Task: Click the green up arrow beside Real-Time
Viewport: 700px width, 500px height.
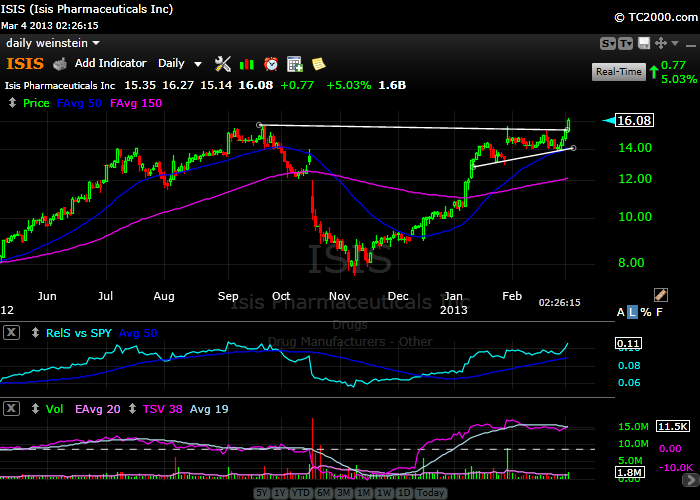Action: click(654, 72)
